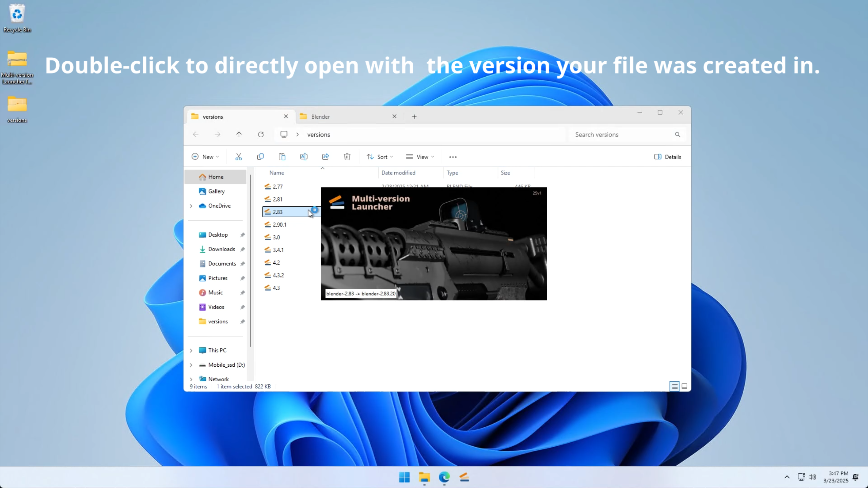Show hidden system tray icons
This screenshot has height=488, width=868.
(787, 477)
